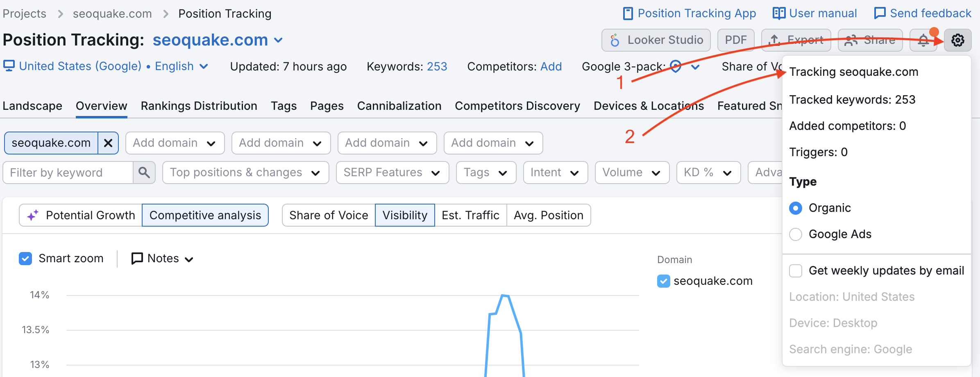Enable weekly updates by email

[796, 271]
